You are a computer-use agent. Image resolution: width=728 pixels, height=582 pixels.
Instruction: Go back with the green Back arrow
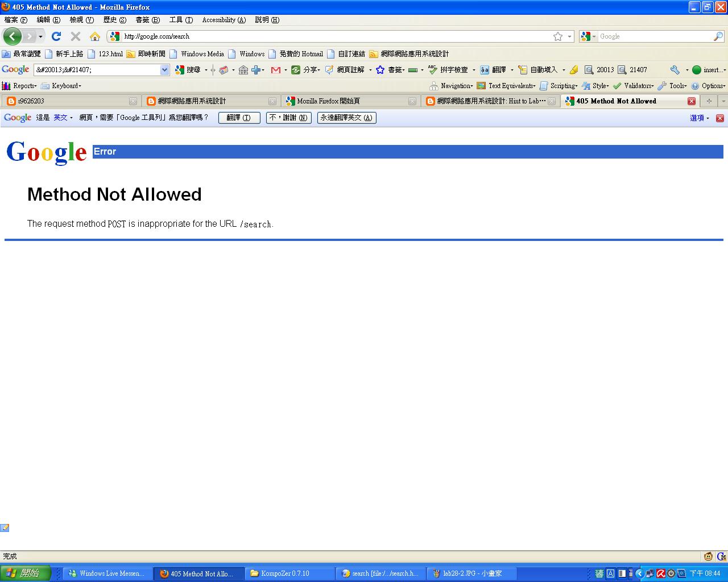point(12,36)
